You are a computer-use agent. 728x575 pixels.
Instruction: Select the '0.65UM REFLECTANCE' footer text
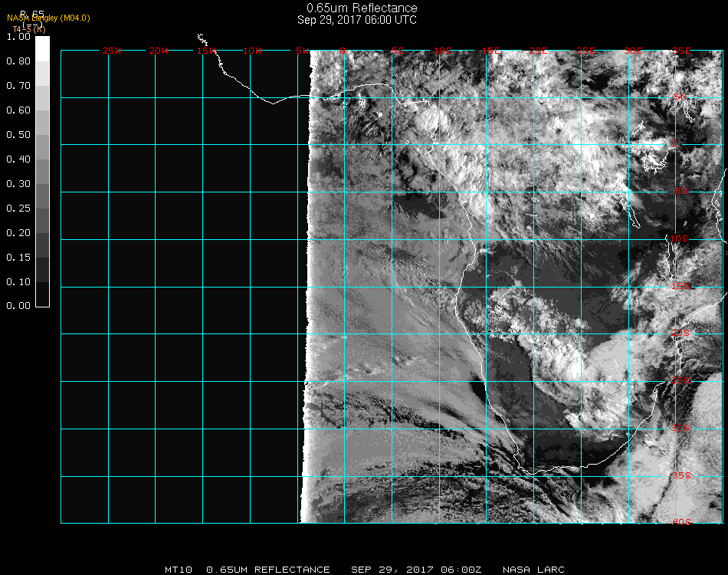(268, 570)
